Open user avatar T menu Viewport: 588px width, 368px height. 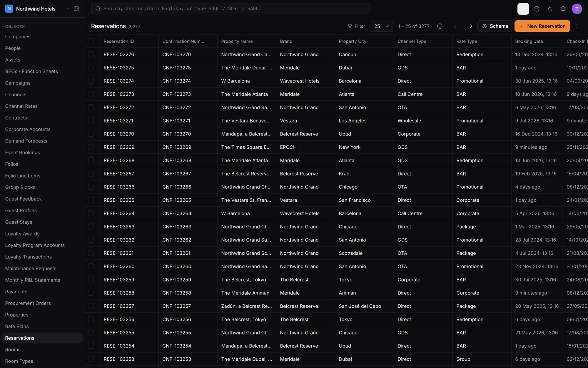(577, 9)
